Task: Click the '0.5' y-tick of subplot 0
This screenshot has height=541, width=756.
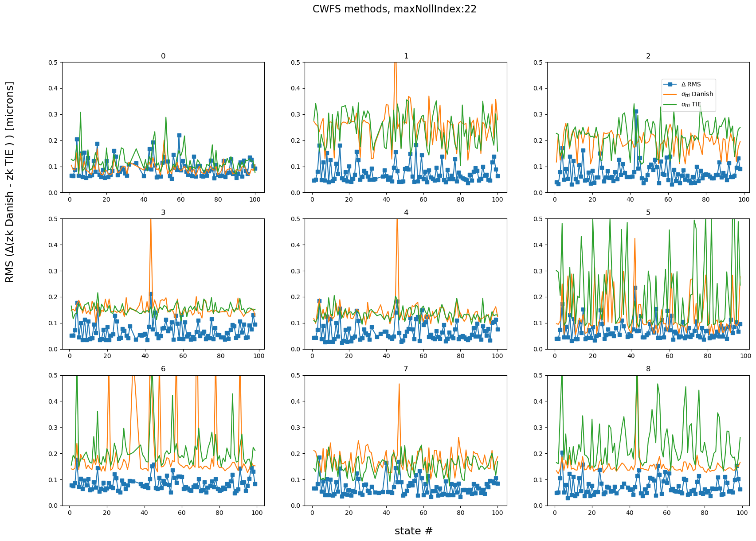Action: (x=54, y=62)
